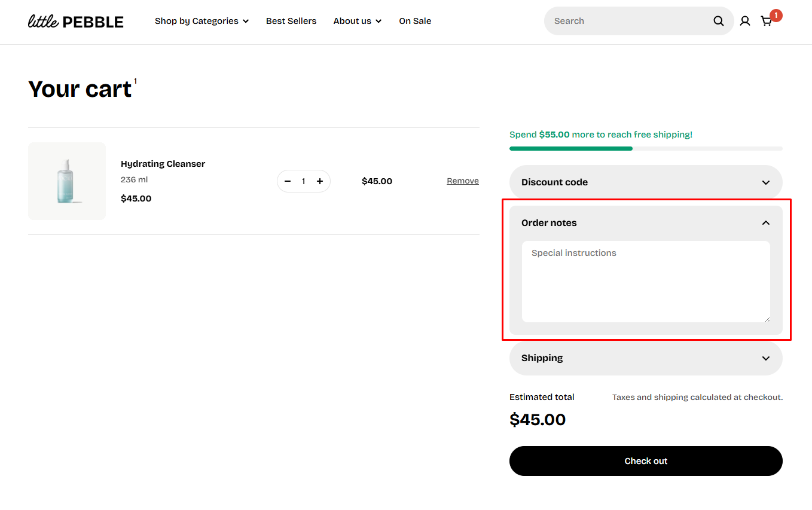Expand the Shipping section

coord(646,358)
